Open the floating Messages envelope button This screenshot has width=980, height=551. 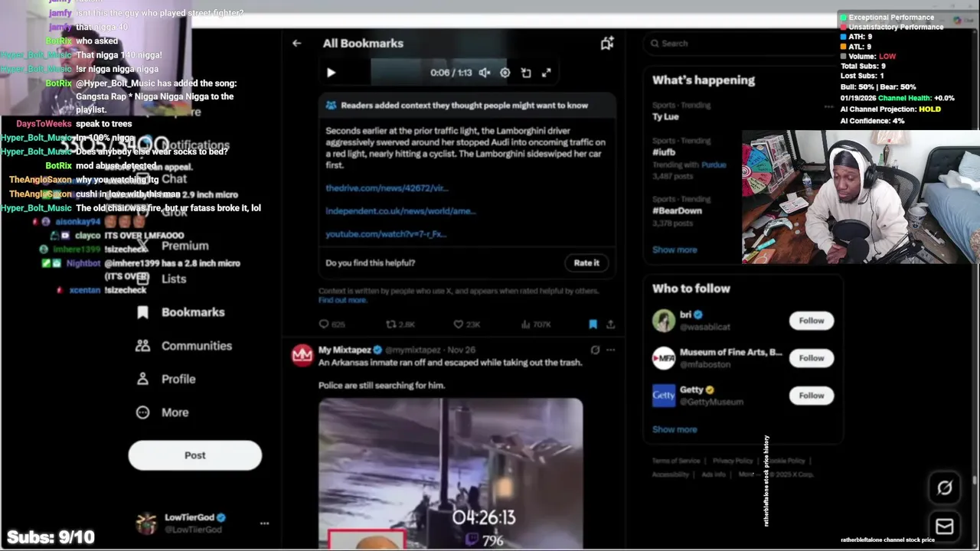click(x=944, y=527)
